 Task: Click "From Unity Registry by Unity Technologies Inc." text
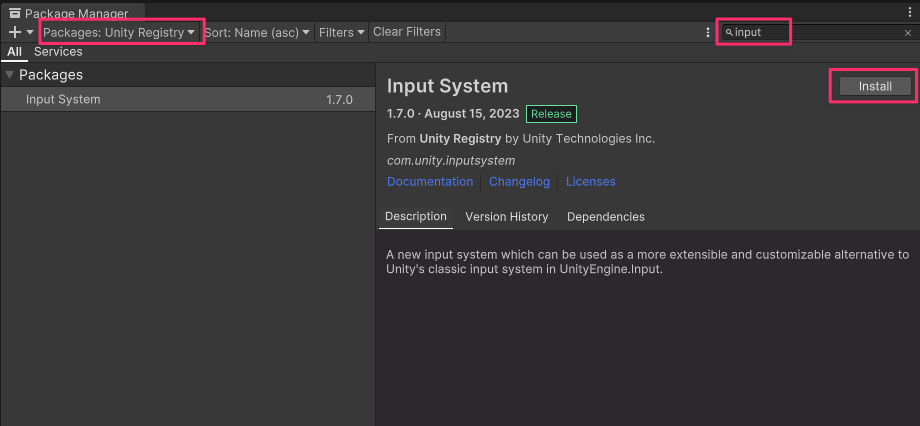[x=521, y=139]
